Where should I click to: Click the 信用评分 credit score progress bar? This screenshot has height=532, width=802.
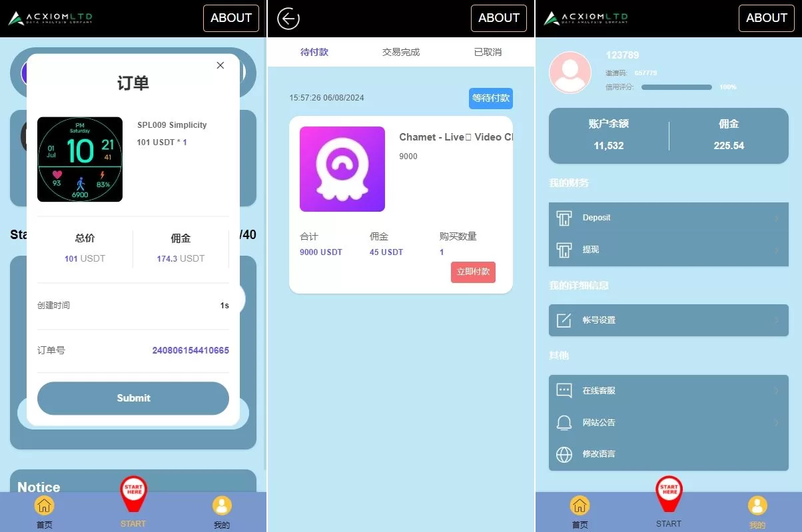coord(677,87)
